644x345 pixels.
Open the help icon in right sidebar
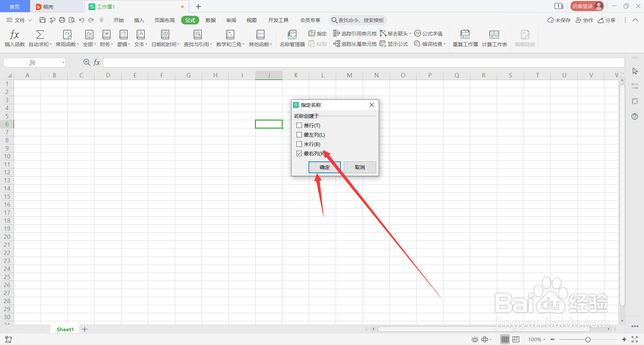tap(635, 117)
